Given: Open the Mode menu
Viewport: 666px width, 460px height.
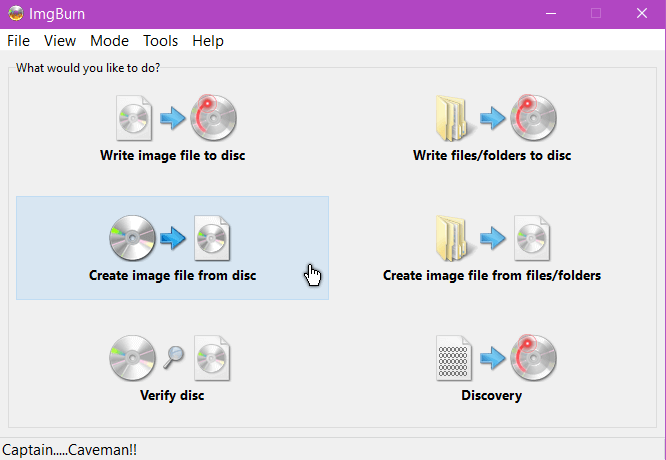Looking at the screenshot, I should coord(109,41).
